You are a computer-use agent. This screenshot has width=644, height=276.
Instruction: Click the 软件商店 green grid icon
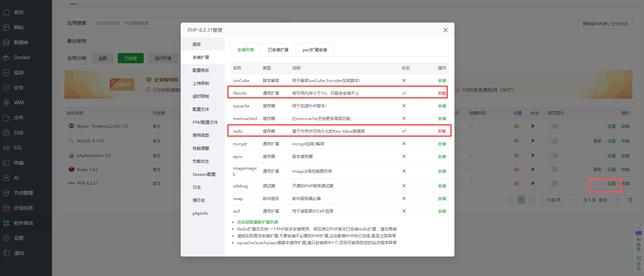coord(6,223)
